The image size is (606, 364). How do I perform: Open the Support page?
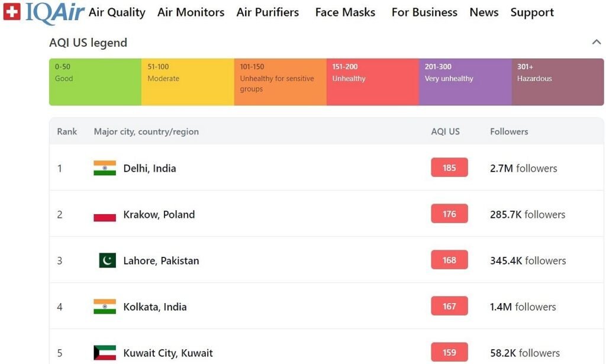532,12
